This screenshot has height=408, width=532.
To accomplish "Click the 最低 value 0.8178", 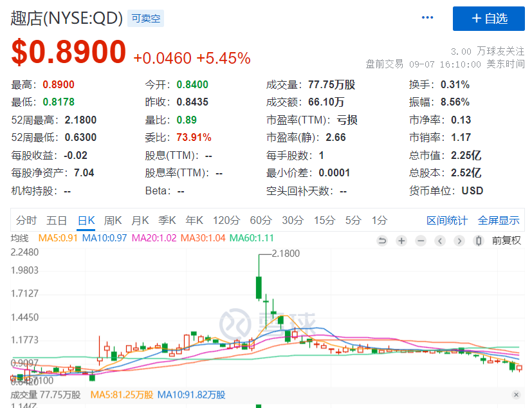I will point(59,102).
